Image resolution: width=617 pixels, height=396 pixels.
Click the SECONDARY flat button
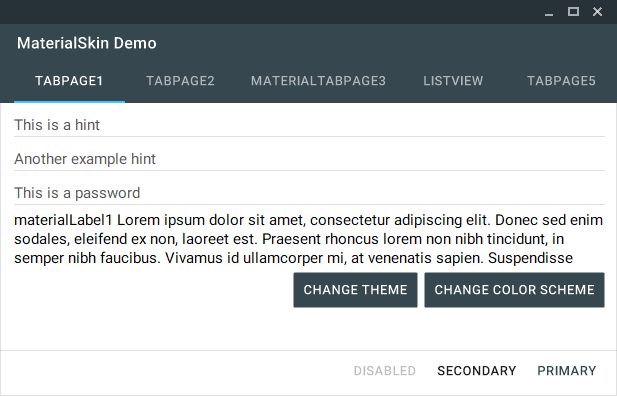pos(477,371)
